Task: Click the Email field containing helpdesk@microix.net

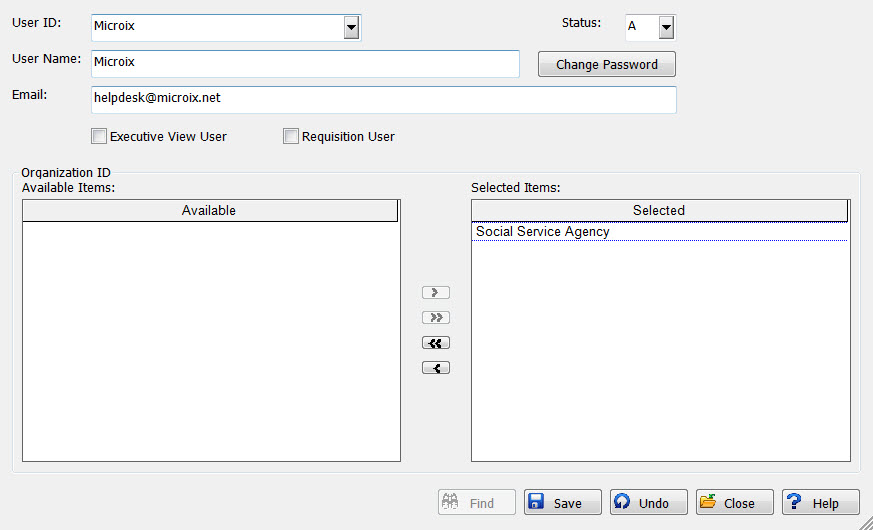Action: [383, 100]
